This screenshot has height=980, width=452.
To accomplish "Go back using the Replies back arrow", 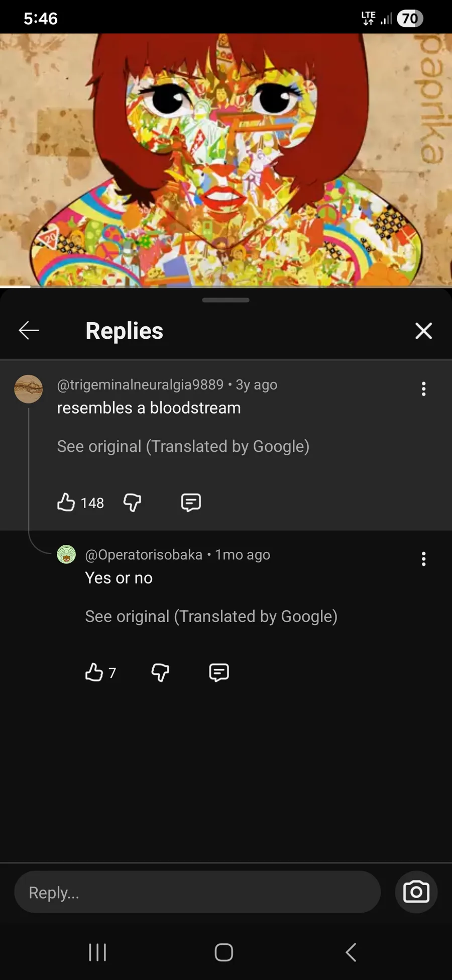I will 29,330.
